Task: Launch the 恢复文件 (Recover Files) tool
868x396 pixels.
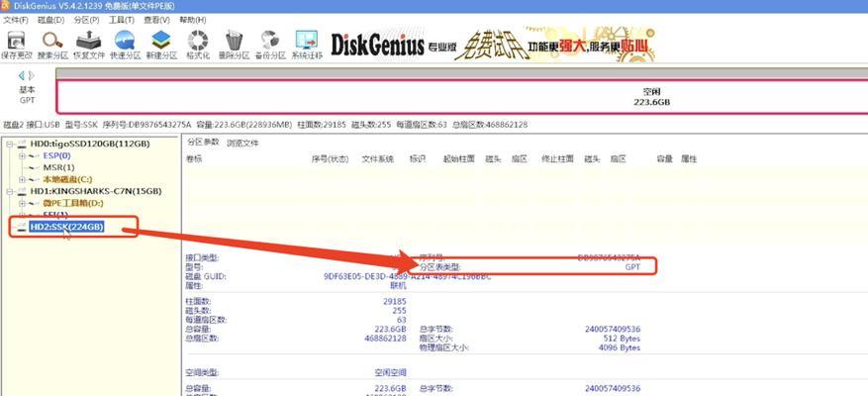Action: tap(88, 46)
